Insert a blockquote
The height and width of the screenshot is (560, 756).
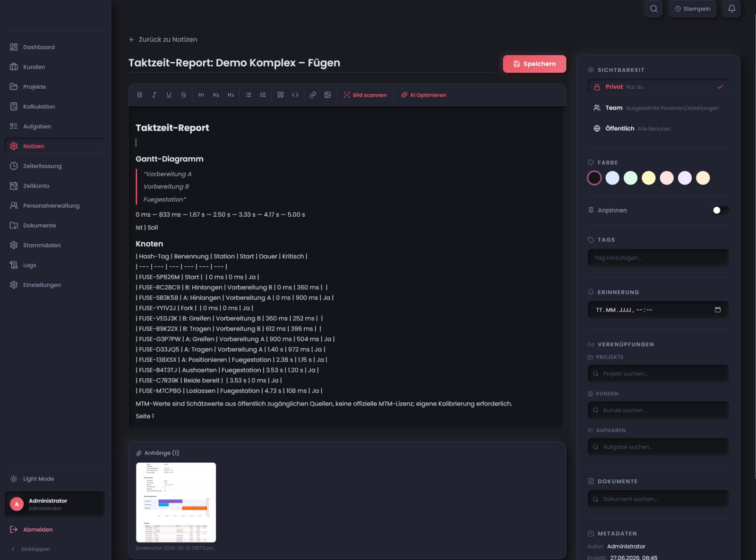pyautogui.click(x=281, y=95)
